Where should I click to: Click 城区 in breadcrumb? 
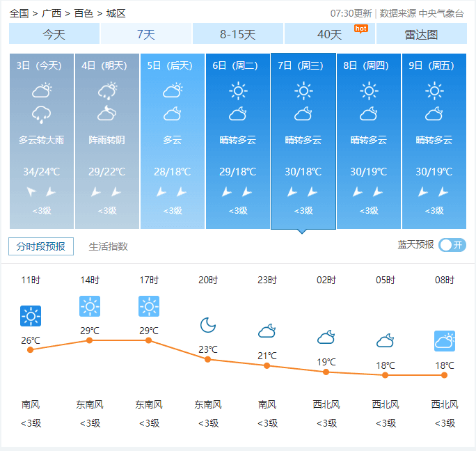click(116, 13)
